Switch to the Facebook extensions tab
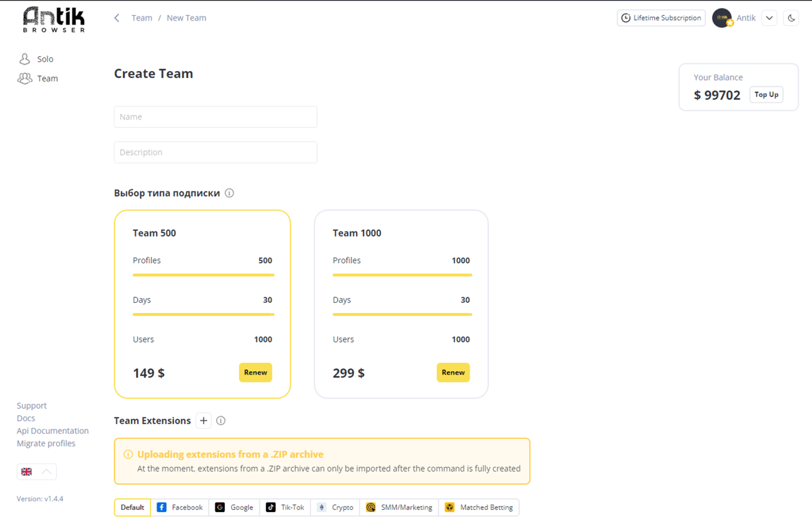 [x=180, y=507]
